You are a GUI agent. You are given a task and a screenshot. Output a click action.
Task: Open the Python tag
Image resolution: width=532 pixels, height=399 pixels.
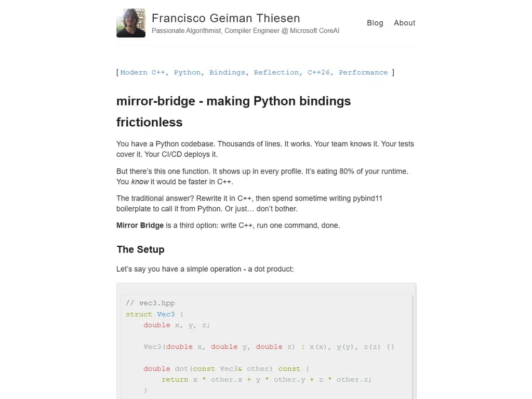point(187,72)
